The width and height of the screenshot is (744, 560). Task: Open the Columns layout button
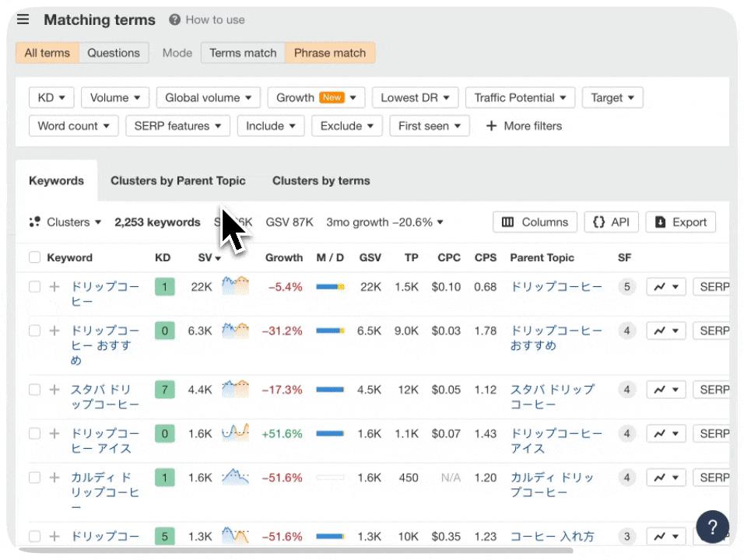(535, 222)
